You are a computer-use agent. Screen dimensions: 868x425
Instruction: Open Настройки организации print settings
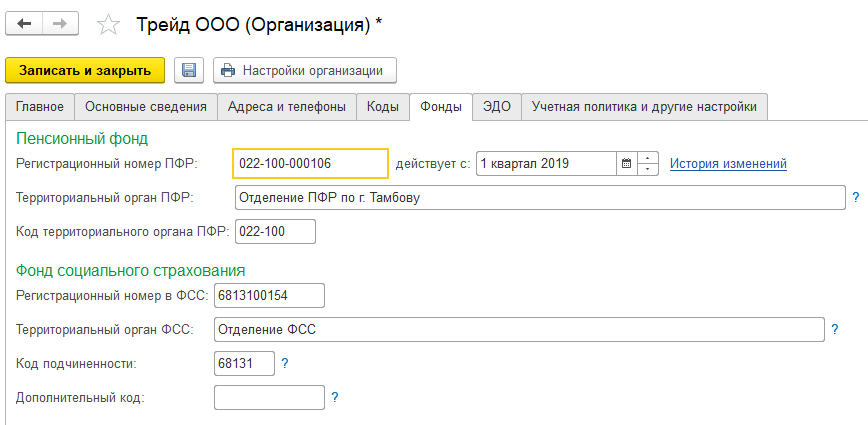304,70
